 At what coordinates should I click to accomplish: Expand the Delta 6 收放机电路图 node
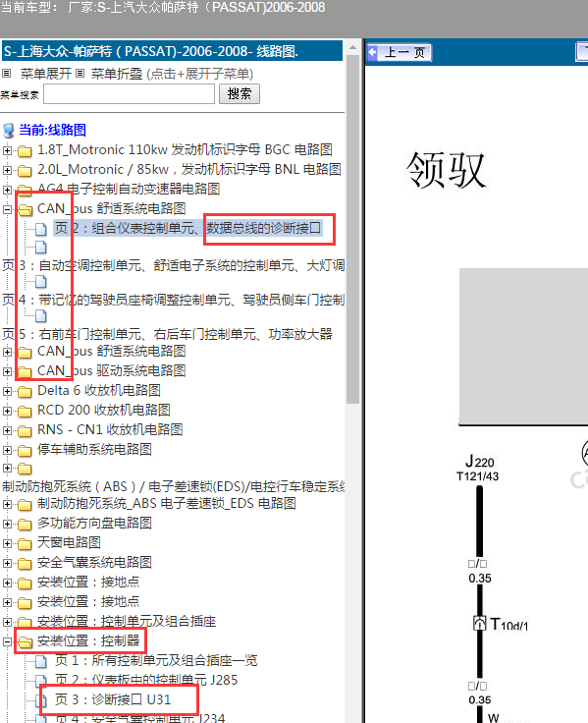pos(8,391)
